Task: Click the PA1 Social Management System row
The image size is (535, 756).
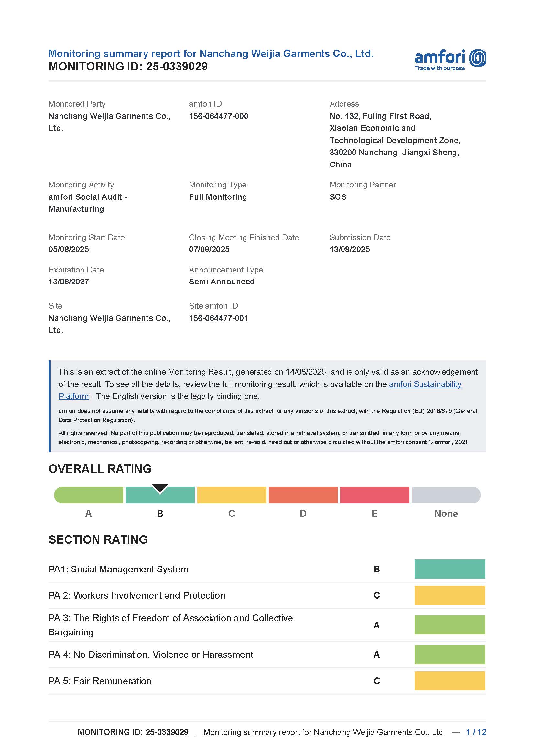Action: 267,569
